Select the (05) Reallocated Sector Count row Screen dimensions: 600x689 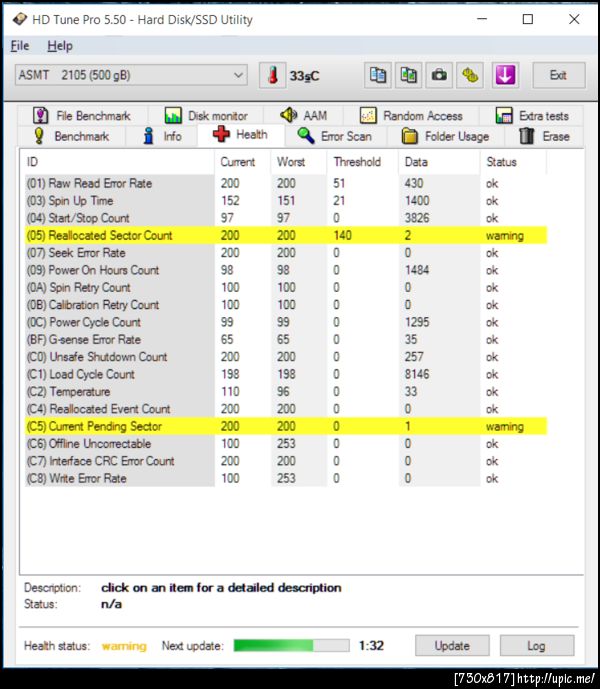(x=286, y=236)
